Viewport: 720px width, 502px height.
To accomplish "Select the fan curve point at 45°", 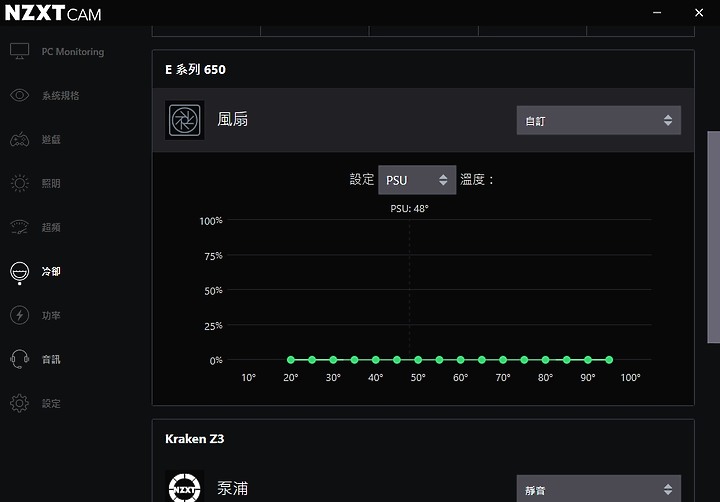I will pos(397,360).
